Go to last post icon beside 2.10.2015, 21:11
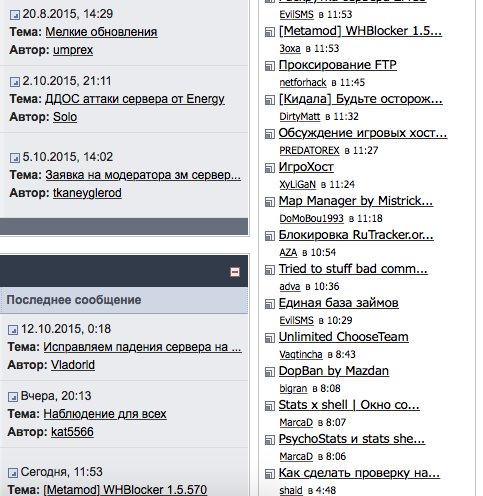 [15, 82]
